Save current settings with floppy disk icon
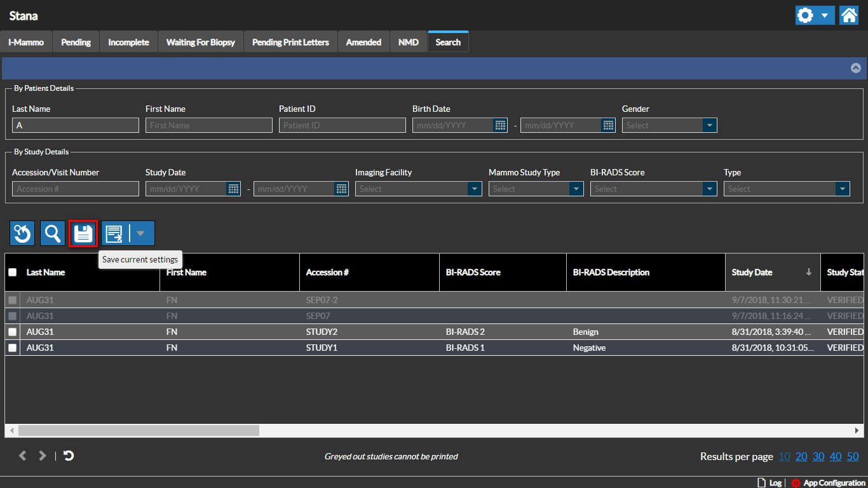The image size is (868, 488). [83, 234]
